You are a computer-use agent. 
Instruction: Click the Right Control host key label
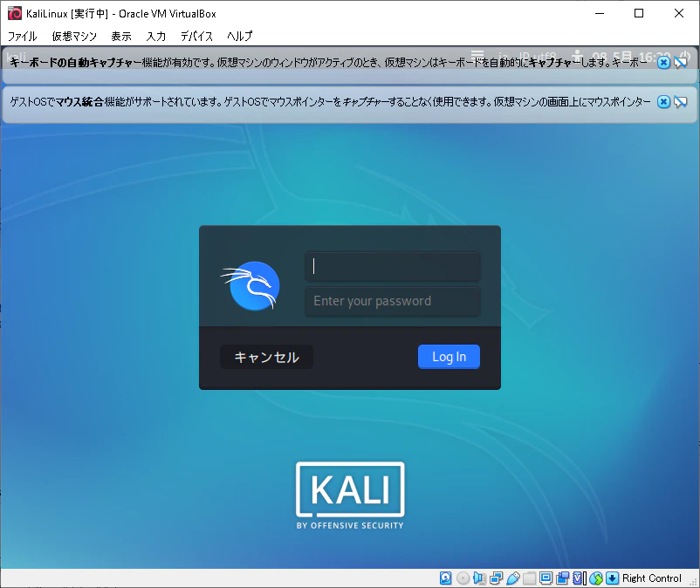(652, 578)
